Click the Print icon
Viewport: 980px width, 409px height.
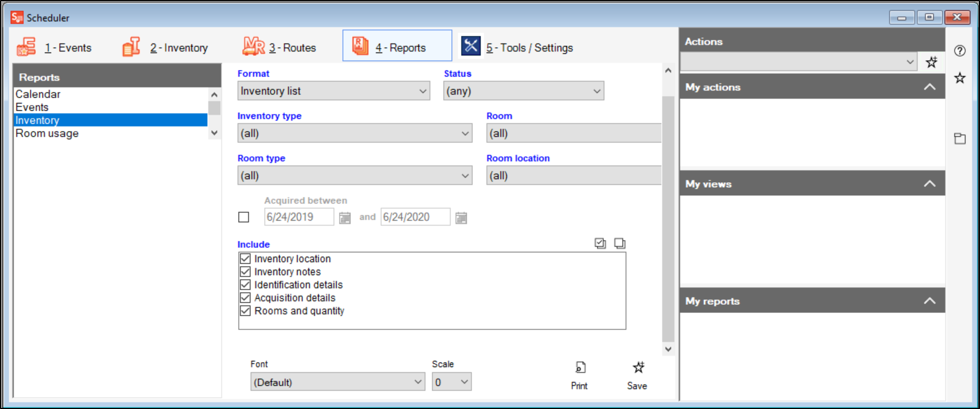(580, 368)
